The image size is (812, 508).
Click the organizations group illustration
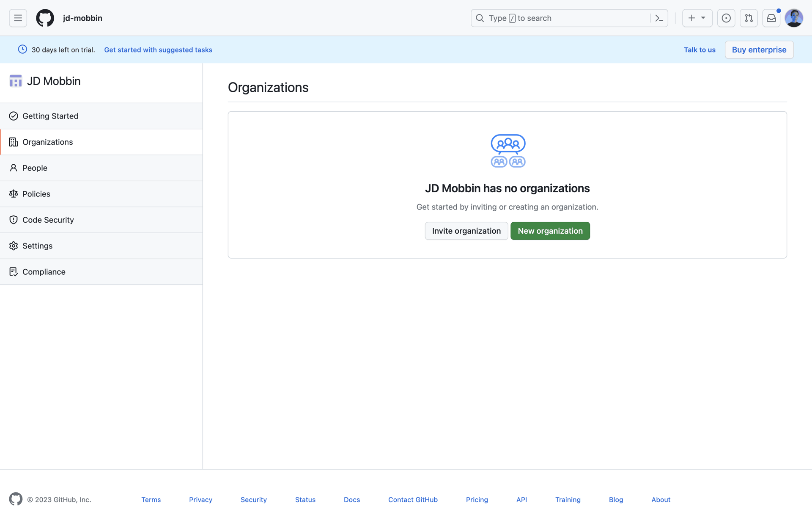(x=508, y=151)
